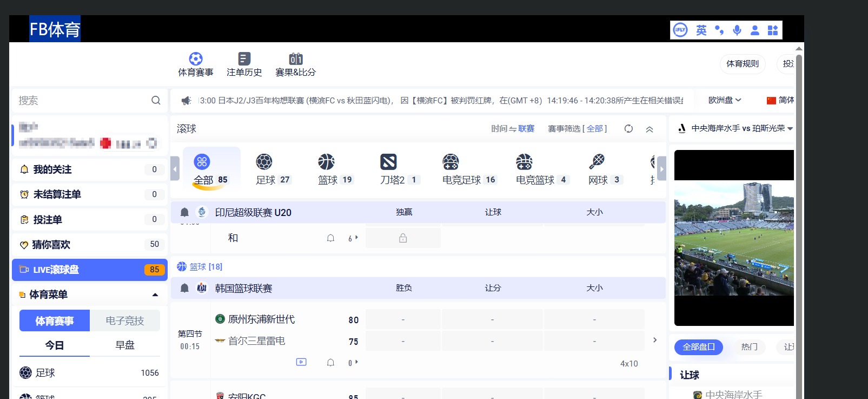Switch to the 电子竞技 tab
This screenshot has height=399, width=868.
coord(125,321)
